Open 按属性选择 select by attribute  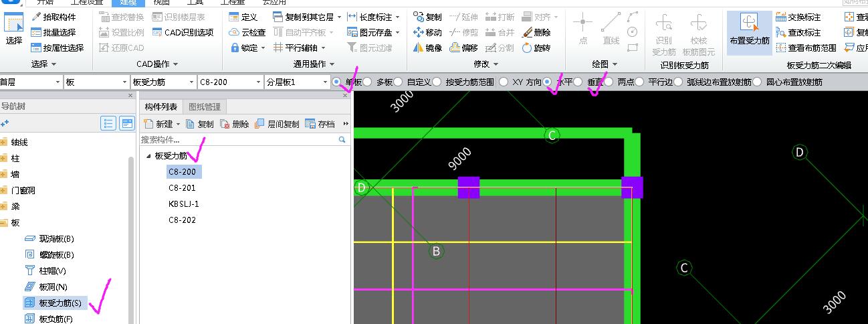click(x=58, y=48)
